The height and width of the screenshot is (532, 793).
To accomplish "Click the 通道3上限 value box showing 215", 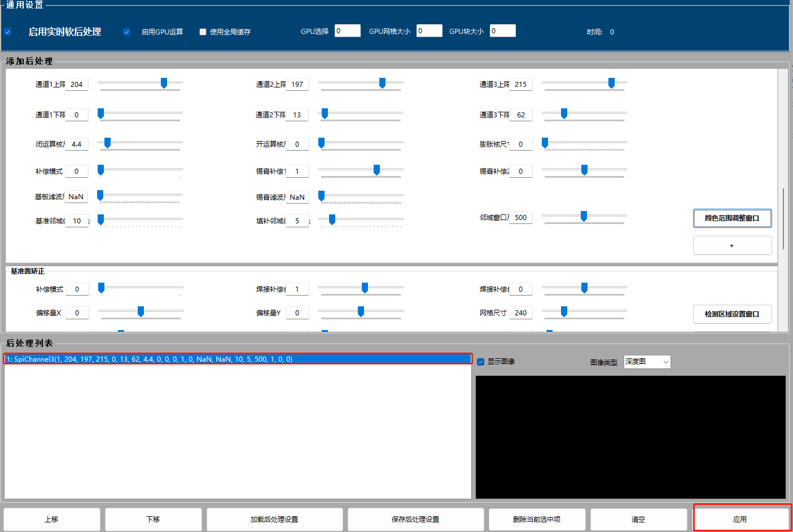I will (x=521, y=85).
